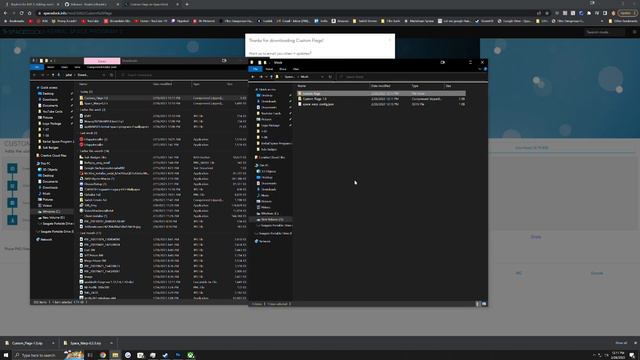Viewport: 640px width, 360px height.
Task: Open Share tab in Mods Explorer window
Action: (282, 69)
